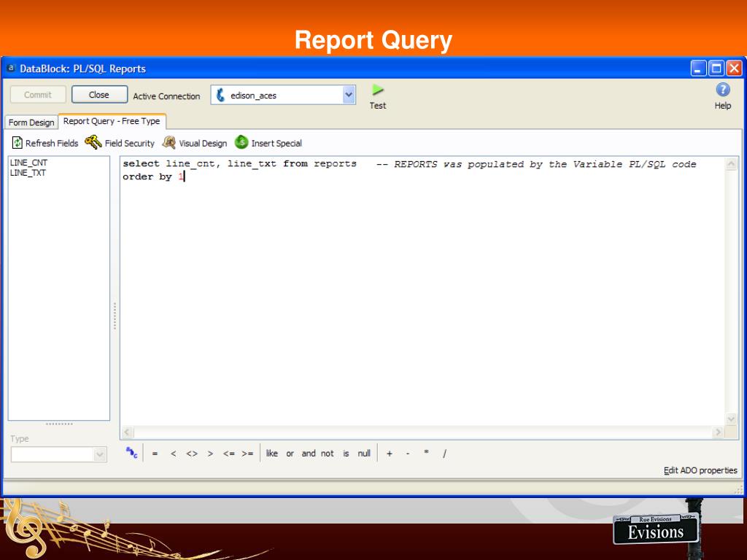Insert the multiply asterisk operator
The width and height of the screenshot is (747, 560).
[426, 453]
